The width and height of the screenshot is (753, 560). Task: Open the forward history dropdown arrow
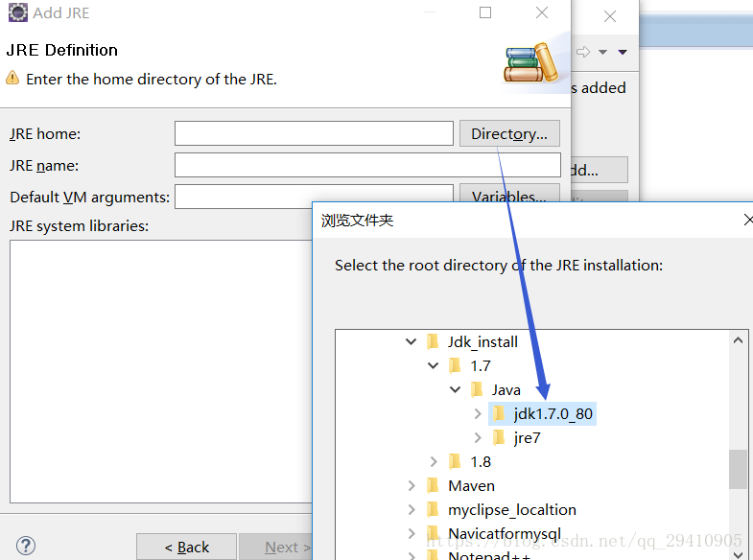coord(602,52)
